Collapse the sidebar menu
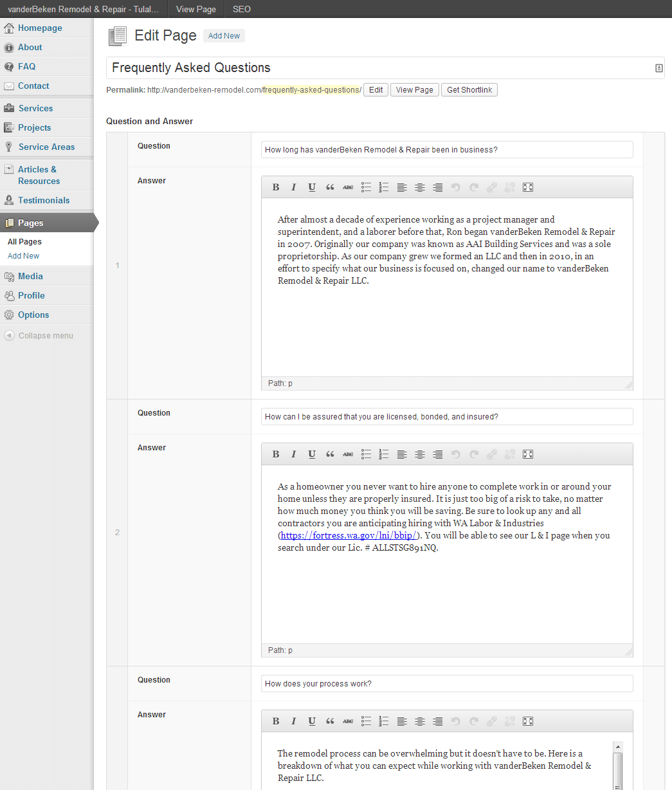 [x=39, y=335]
